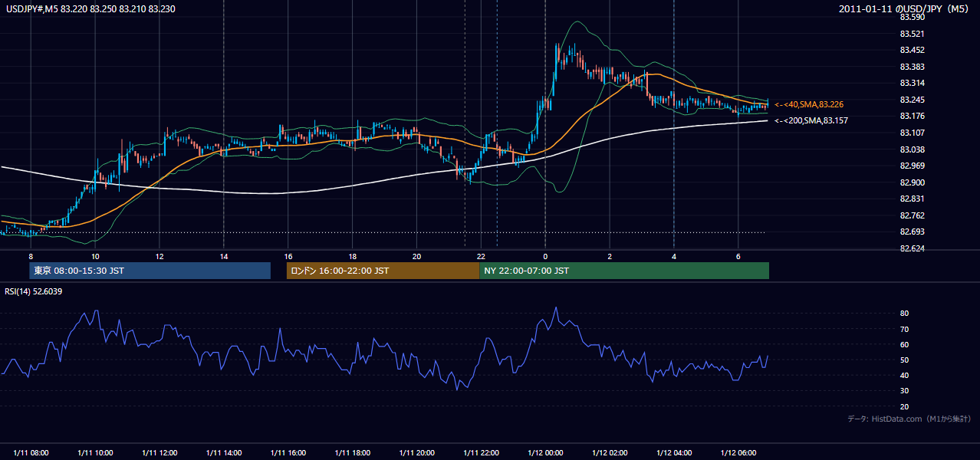Click date label 1/12 06:00
980x460 pixels.
738,453
